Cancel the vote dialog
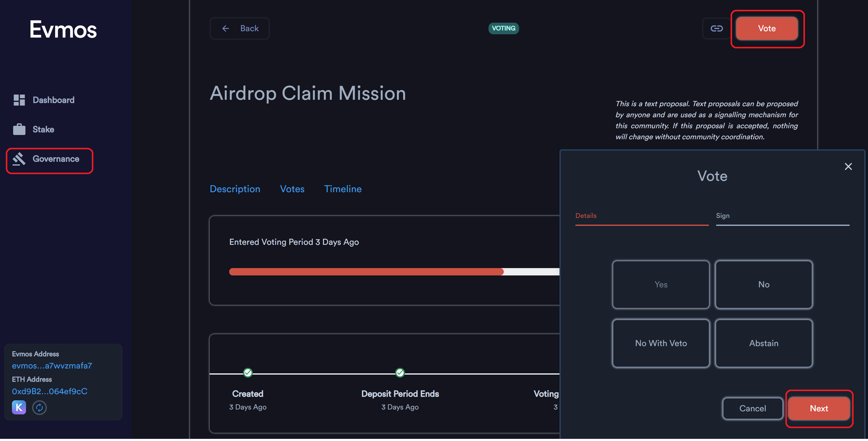868x441 pixels. [752, 409]
